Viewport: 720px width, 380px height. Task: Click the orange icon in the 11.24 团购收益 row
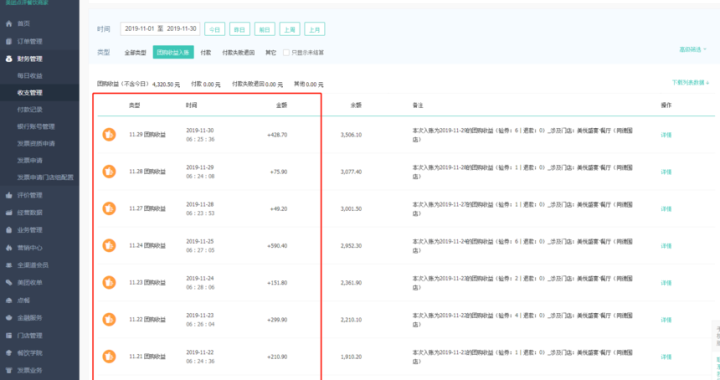109,246
